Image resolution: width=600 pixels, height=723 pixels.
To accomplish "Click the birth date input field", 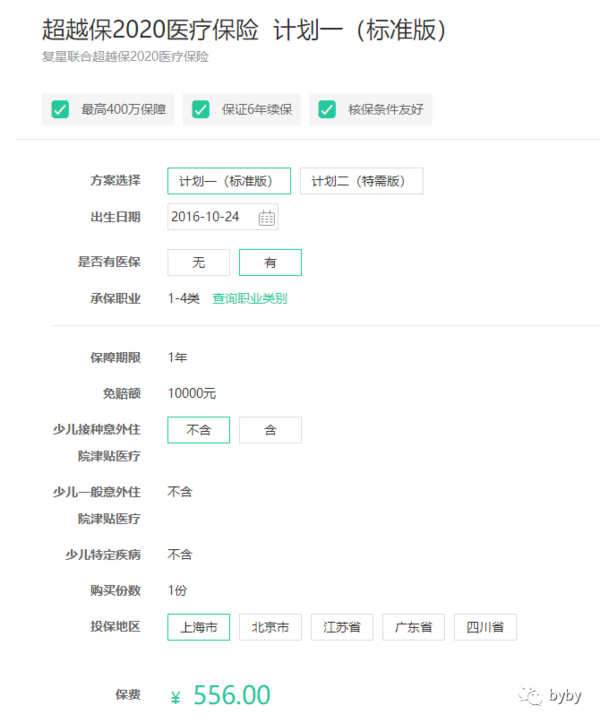I will coord(223,217).
